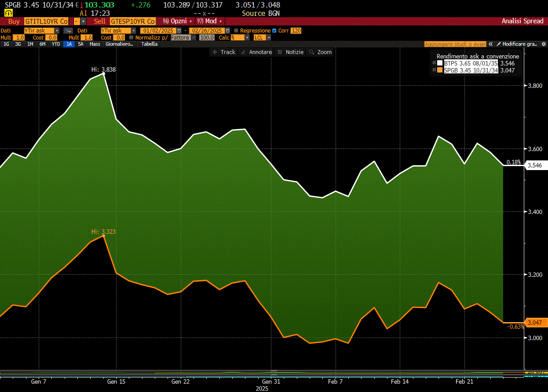Expand the BTPS 3.65 legend entry
Image resolution: width=548 pixels, height=392 pixels.
click(435, 63)
